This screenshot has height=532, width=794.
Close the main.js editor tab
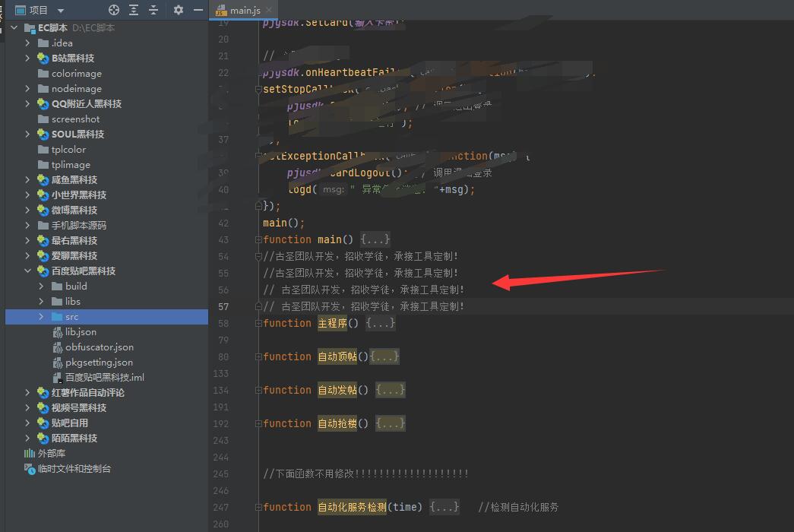pyautogui.click(x=269, y=11)
